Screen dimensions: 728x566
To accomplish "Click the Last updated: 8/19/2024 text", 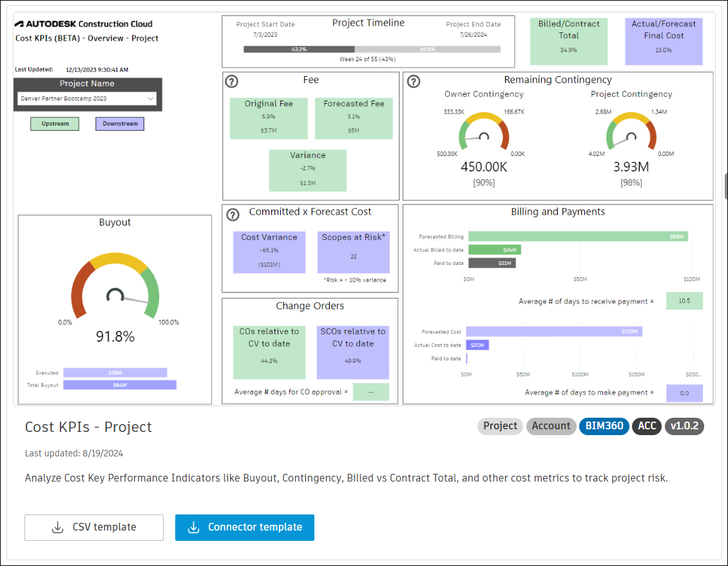I will 74,454.
